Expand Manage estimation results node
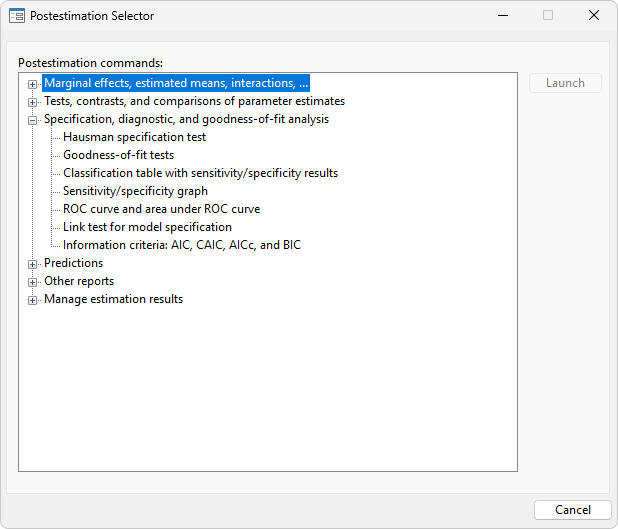 pos(32,300)
